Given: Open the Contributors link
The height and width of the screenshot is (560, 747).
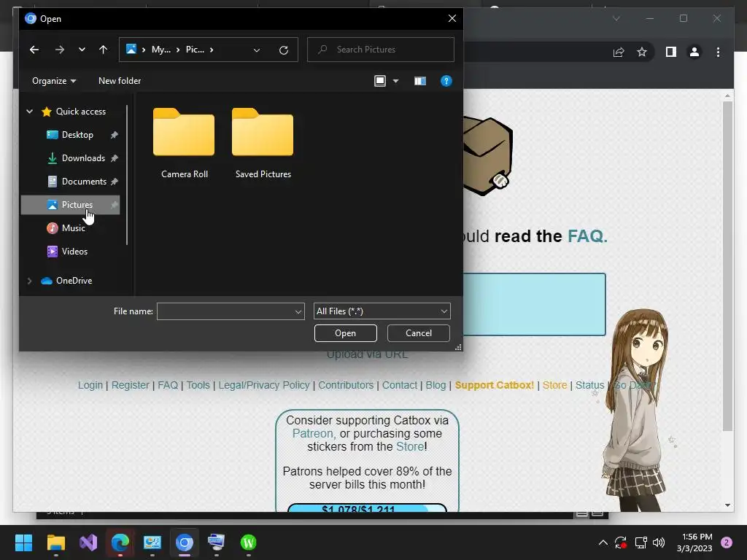Looking at the screenshot, I should [x=346, y=385].
